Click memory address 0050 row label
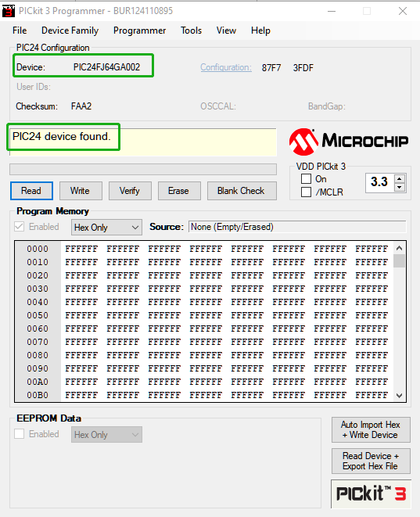Viewport: 420px width, 517px height. pos(38,315)
